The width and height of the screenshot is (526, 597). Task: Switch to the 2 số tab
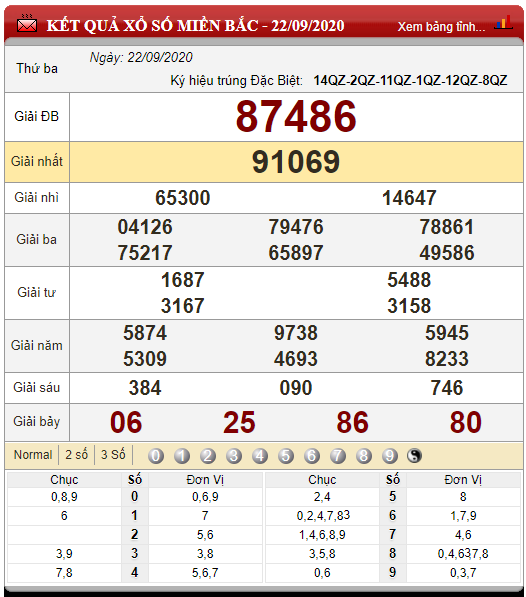[76, 455]
